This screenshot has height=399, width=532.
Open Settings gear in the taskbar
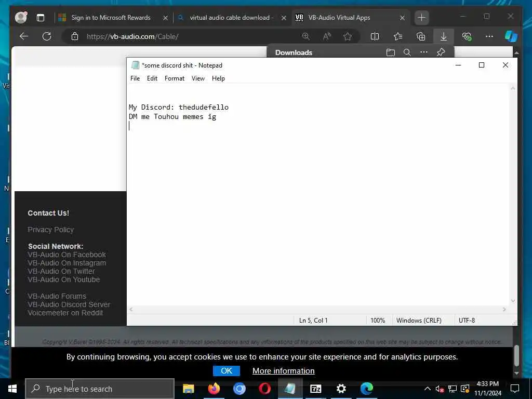click(x=341, y=389)
